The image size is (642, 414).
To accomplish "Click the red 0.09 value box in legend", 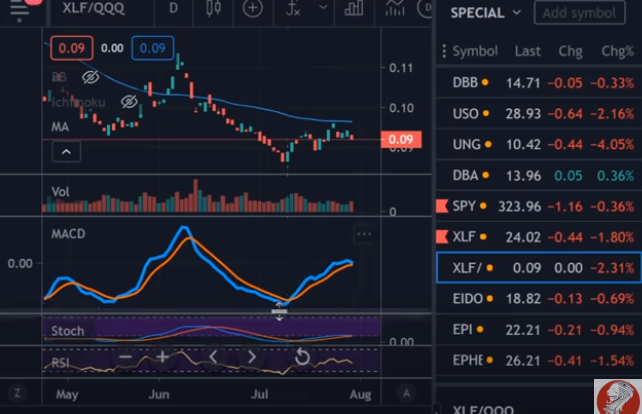I will pos(72,48).
